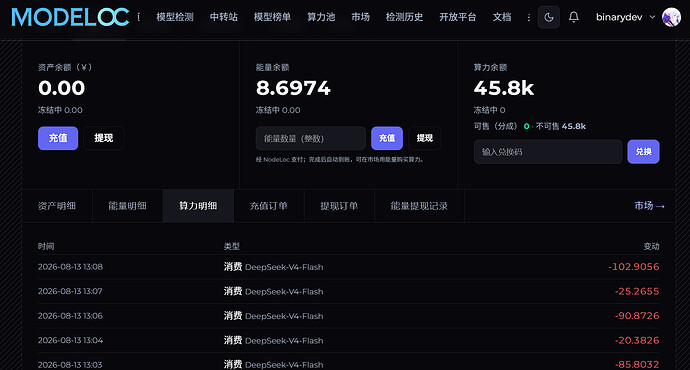Image resolution: width=690 pixels, height=370 pixels.
Task: Focus the 输入兑换码 input field
Action: [548, 152]
